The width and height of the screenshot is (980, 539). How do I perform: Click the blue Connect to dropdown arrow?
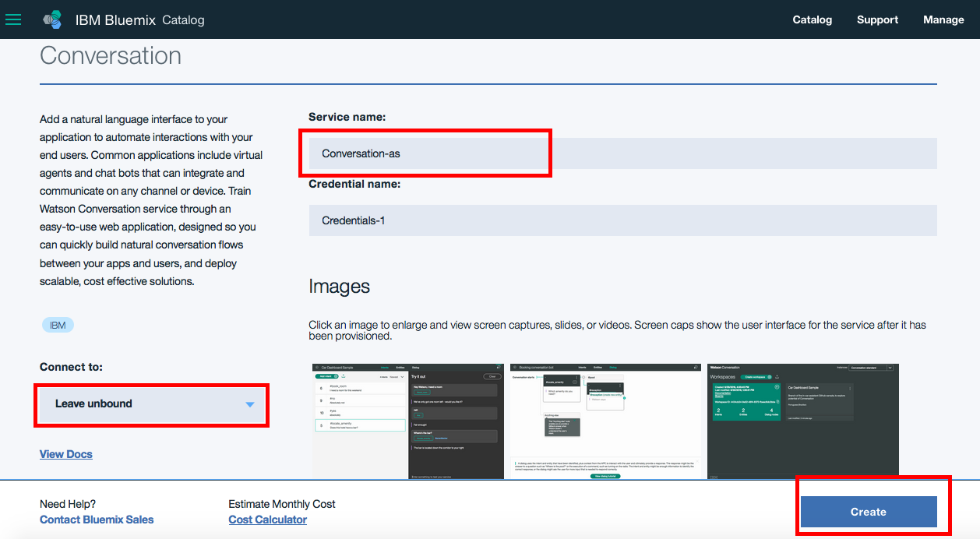click(250, 404)
